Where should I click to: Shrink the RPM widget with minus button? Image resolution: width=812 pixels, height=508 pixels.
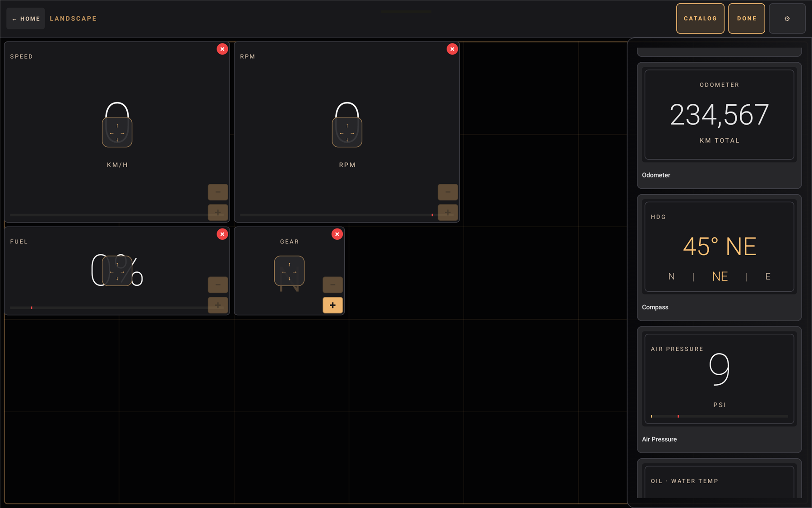tap(448, 192)
